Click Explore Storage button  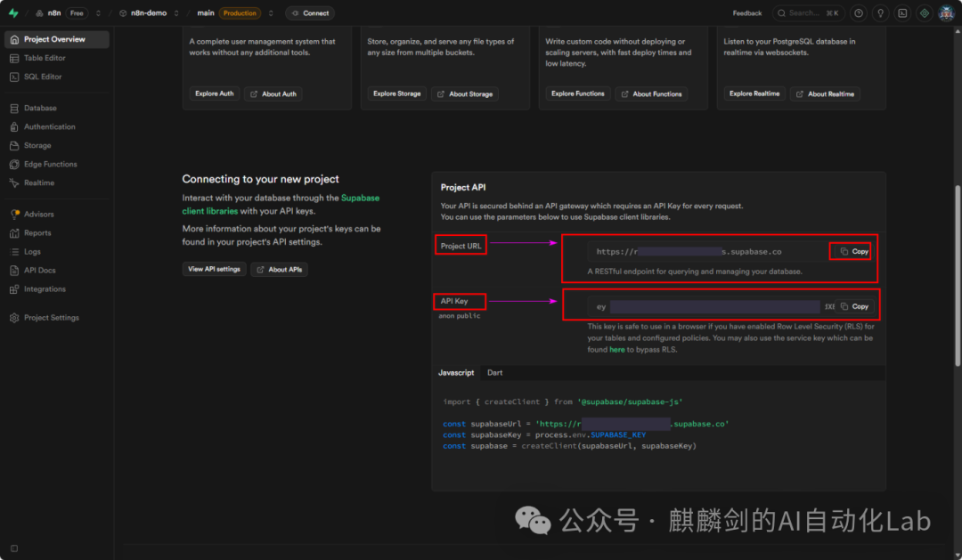(x=397, y=93)
